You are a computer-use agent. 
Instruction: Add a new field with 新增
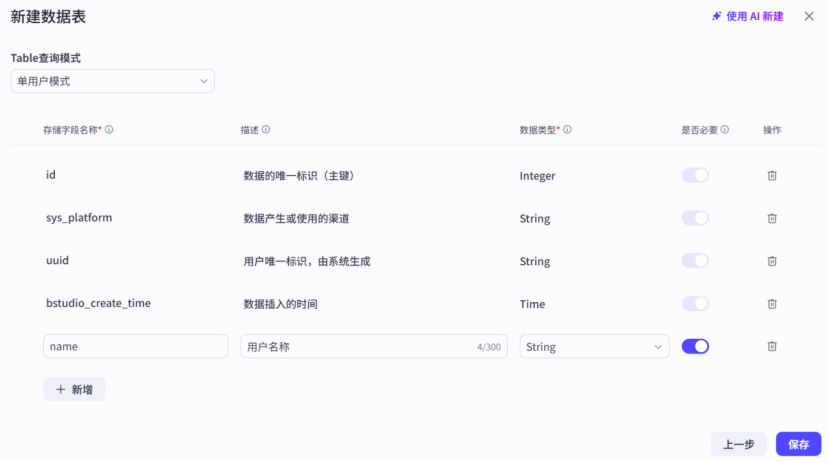click(74, 389)
